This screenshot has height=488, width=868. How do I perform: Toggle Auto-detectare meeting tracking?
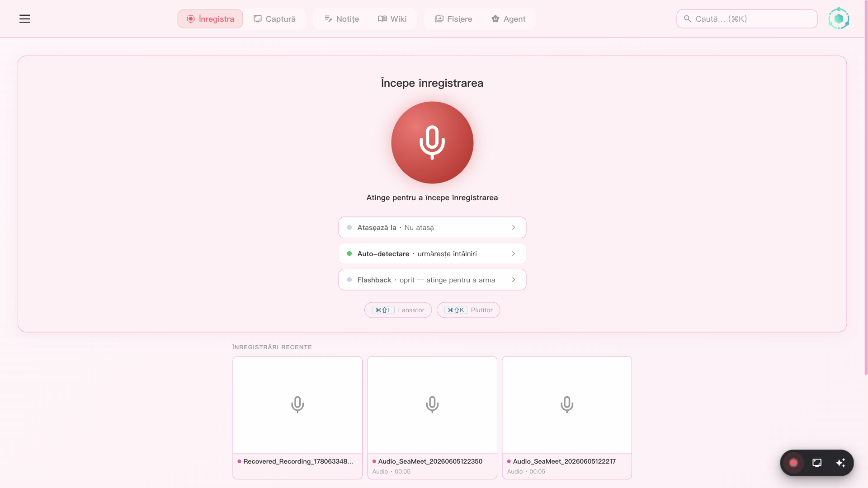point(432,253)
